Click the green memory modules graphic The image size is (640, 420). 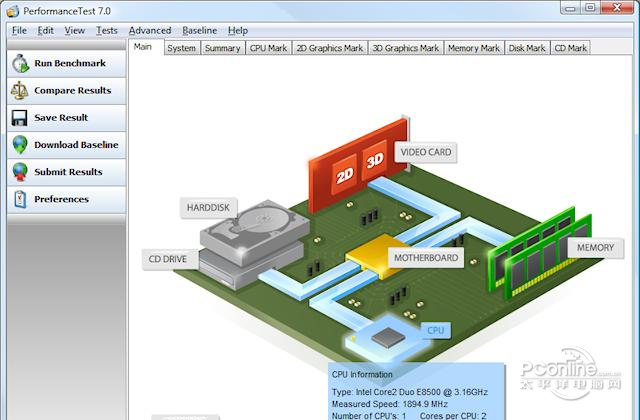coord(541,253)
